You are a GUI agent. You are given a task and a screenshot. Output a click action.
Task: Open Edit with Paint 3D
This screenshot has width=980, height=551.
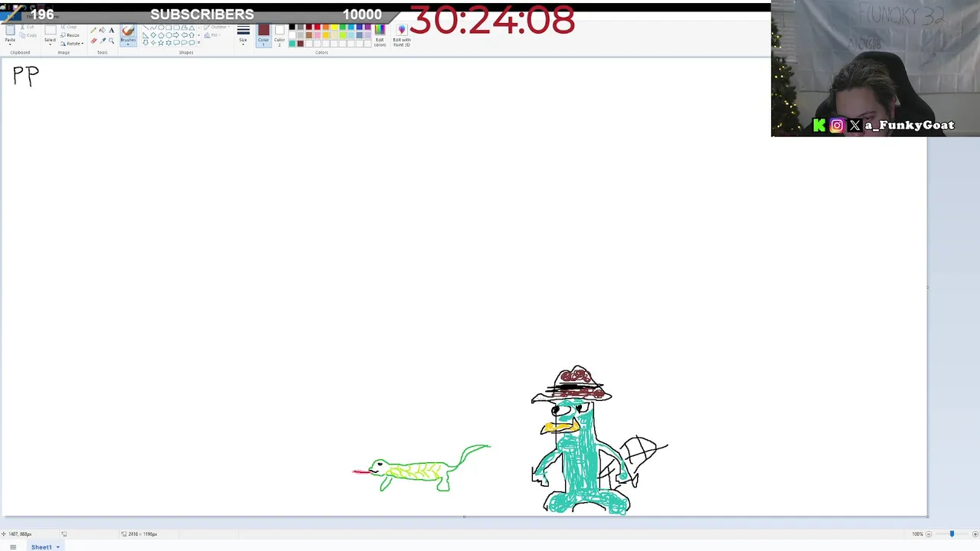click(x=401, y=35)
